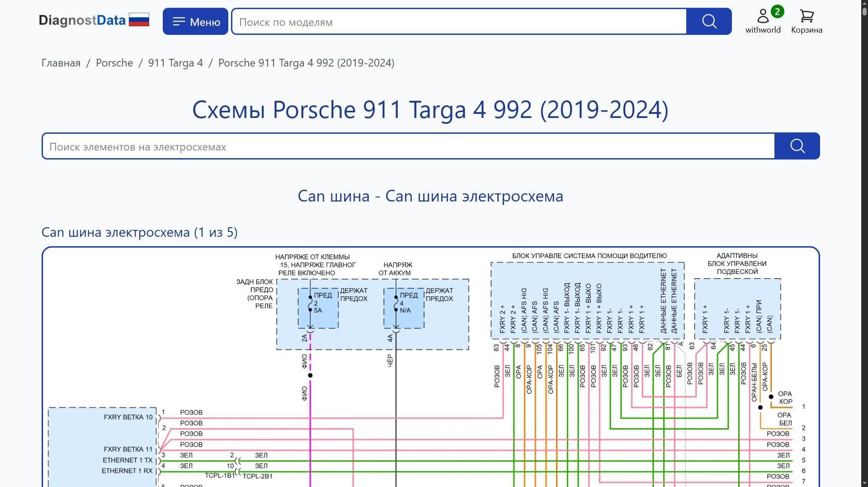The width and height of the screenshot is (868, 487).
Task: Click breadcrumb 'Porsche 911 Targa 4 992 (2019-2024)'
Action: (x=306, y=63)
